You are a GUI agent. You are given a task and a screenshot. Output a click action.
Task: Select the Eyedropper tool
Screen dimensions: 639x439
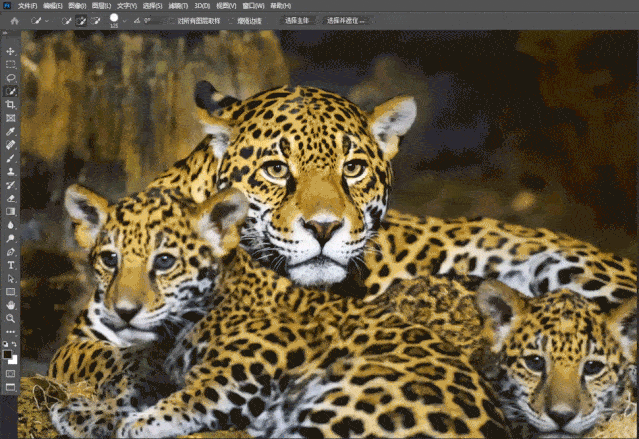coord(11,131)
